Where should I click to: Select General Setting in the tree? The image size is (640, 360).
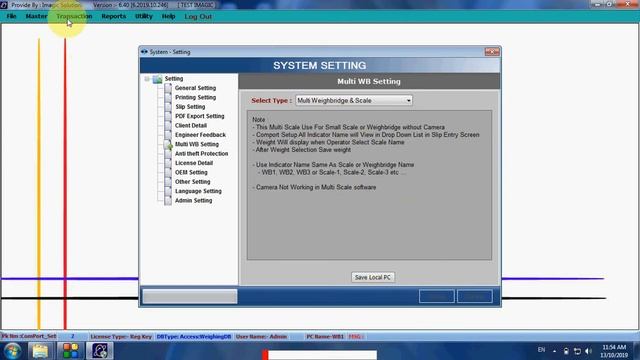point(195,88)
